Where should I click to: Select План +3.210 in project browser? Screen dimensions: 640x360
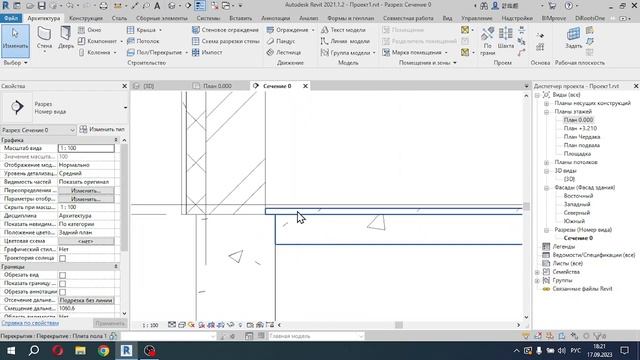tap(580, 128)
